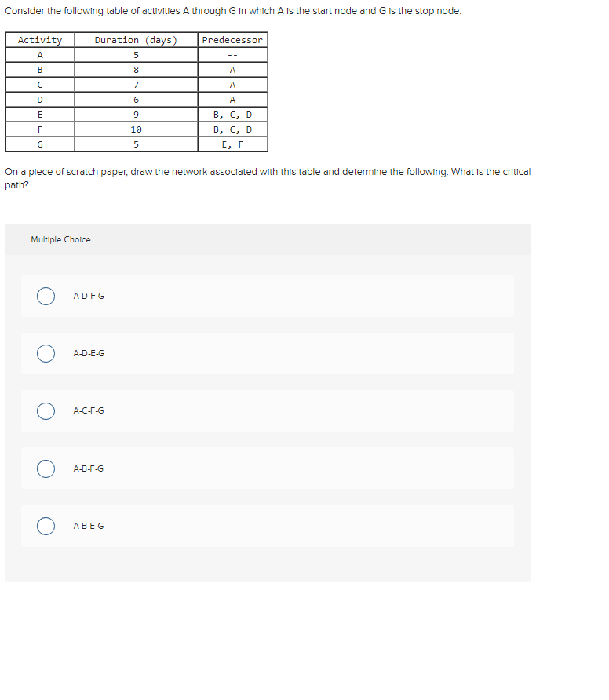Click the duration cell showing 10 for F

[135, 129]
